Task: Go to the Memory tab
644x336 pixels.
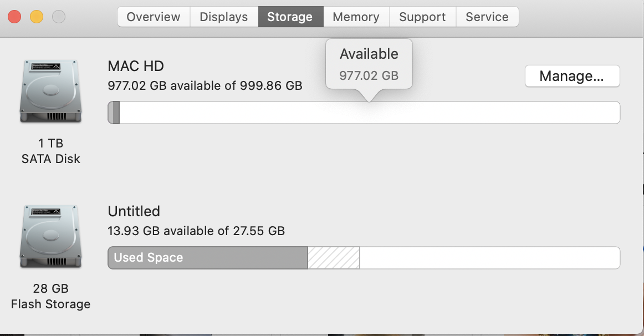Action: click(356, 17)
